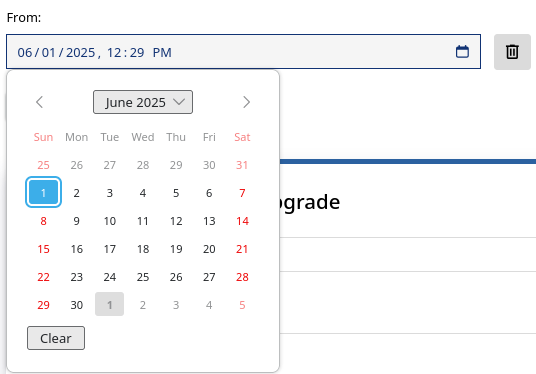The image size is (536, 374).
Task: Pick Saturday June 28
Action: (242, 277)
